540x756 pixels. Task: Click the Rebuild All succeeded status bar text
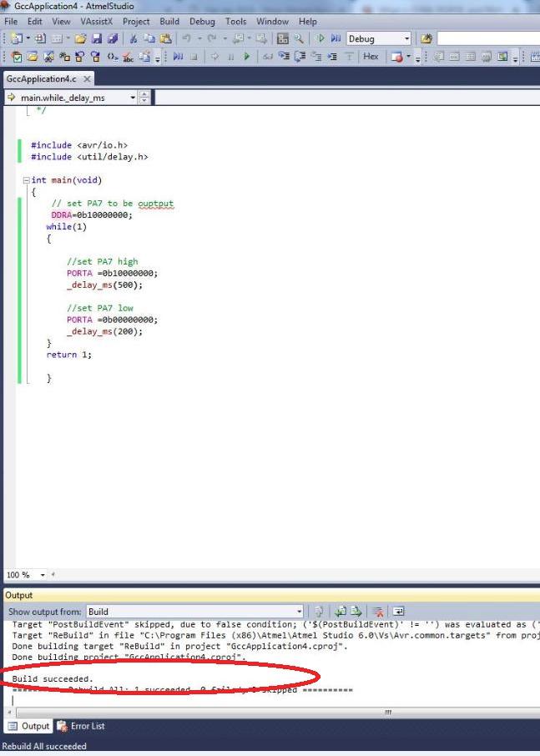coord(44,746)
